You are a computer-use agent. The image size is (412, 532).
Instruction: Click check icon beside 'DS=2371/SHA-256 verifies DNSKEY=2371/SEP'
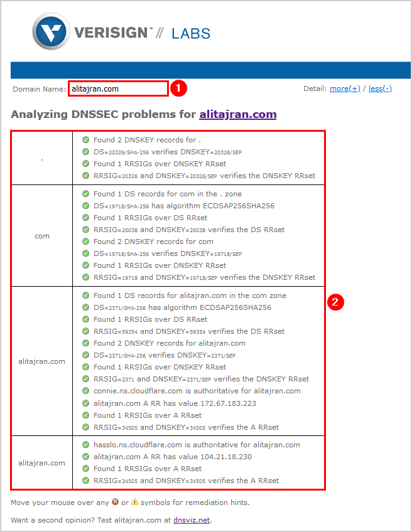(x=86, y=355)
